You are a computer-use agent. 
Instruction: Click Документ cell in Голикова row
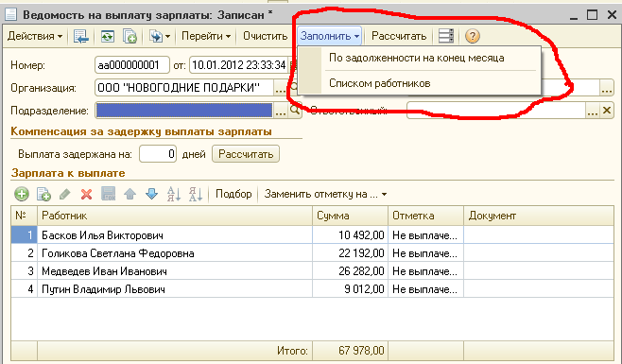click(539, 253)
